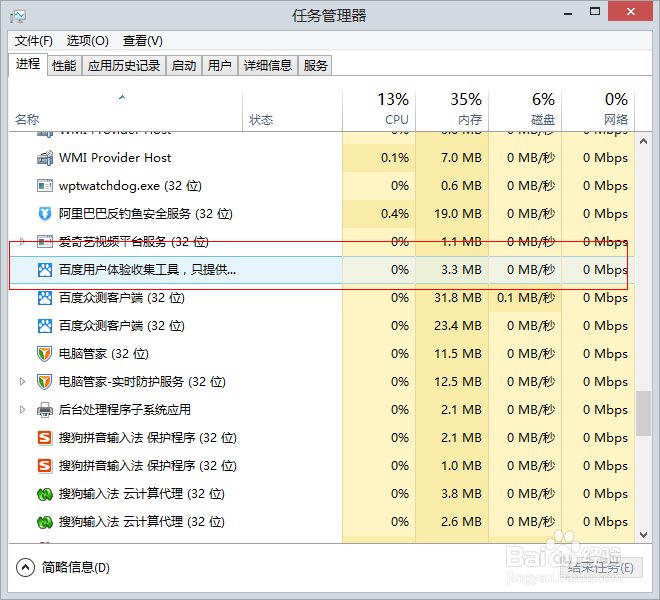The height and width of the screenshot is (600, 660).
Task: Switch to the 用户 tab
Action: pos(220,66)
